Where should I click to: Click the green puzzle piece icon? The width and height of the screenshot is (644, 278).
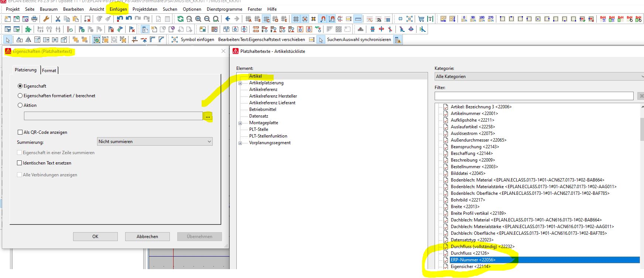[x=28, y=29]
